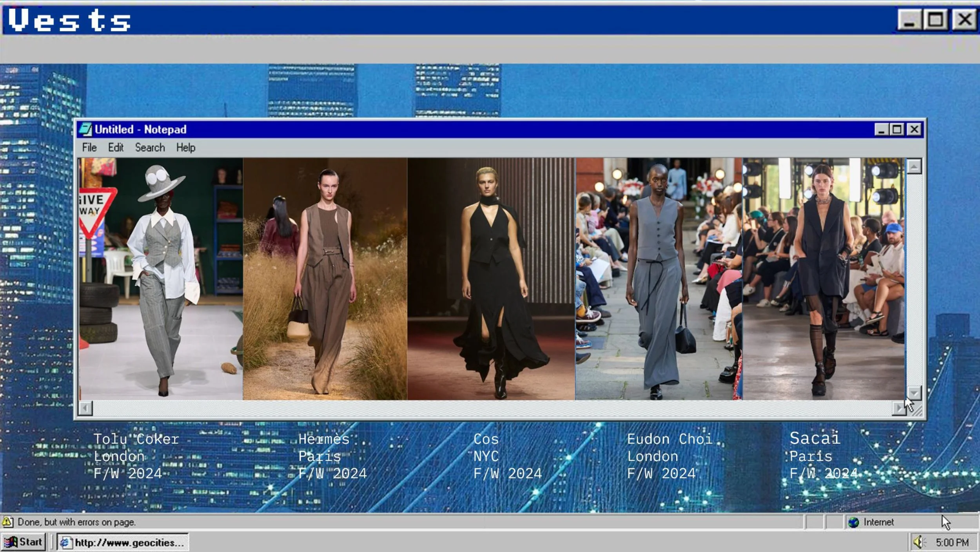Open the Help menu in Notepad
The image size is (980, 552).
[185, 148]
